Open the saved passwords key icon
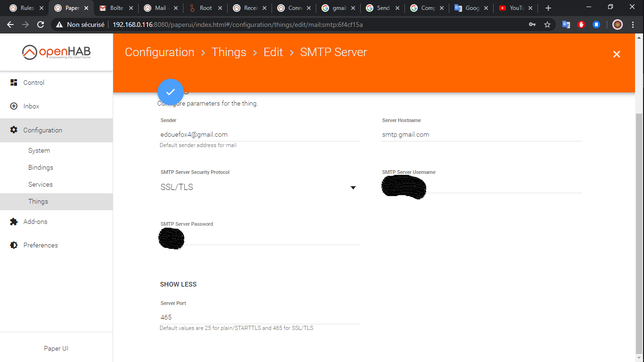Screen dimensions: 644x362 (x=532, y=25)
